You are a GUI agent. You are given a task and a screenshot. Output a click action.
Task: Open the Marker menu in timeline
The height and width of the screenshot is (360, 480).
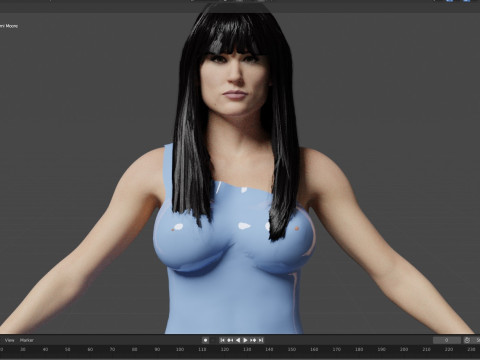[26, 340]
